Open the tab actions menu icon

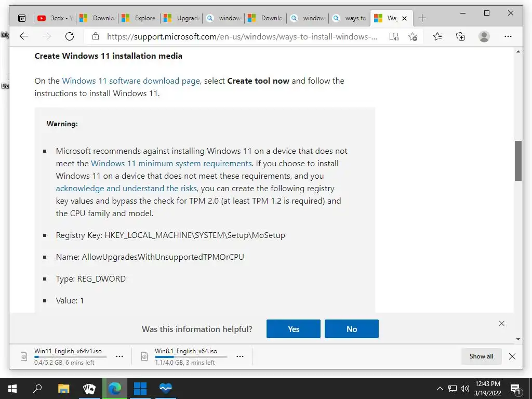pyautogui.click(x=22, y=18)
